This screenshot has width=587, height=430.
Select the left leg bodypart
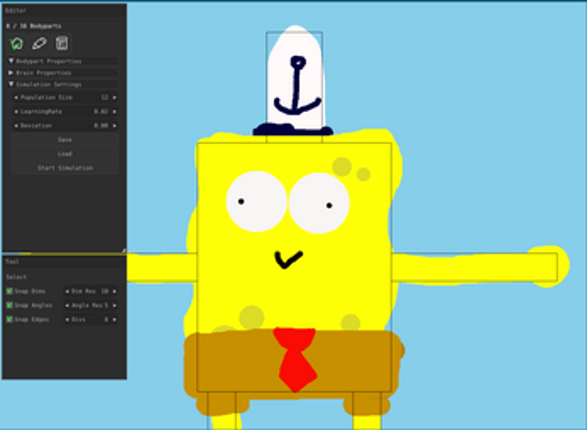coord(222,411)
